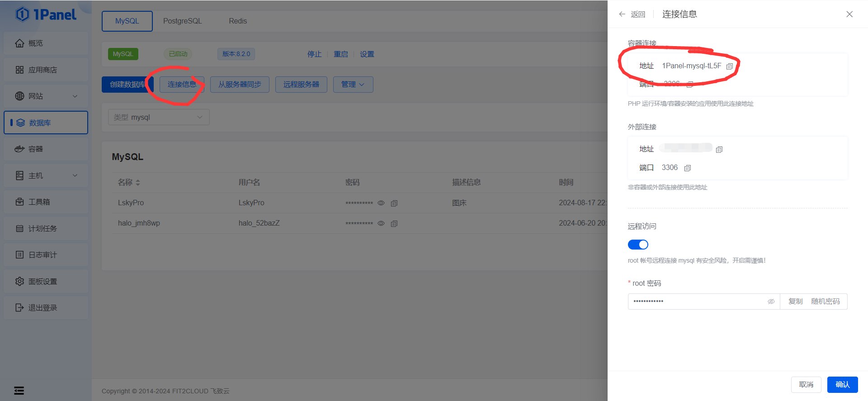Viewport: 868px width, 401px height.
Task: Open 应用商店 in the sidebar
Action: tap(46, 70)
